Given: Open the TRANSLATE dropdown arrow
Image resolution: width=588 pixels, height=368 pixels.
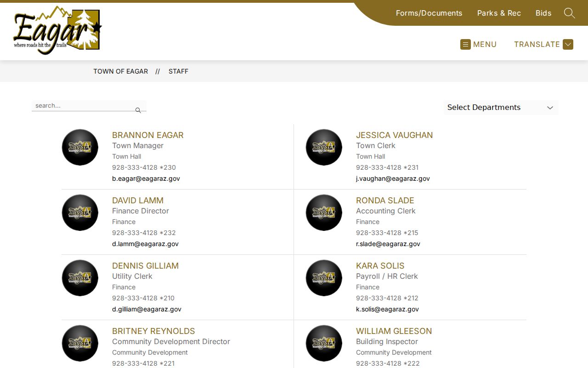Looking at the screenshot, I should (x=568, y=44).
